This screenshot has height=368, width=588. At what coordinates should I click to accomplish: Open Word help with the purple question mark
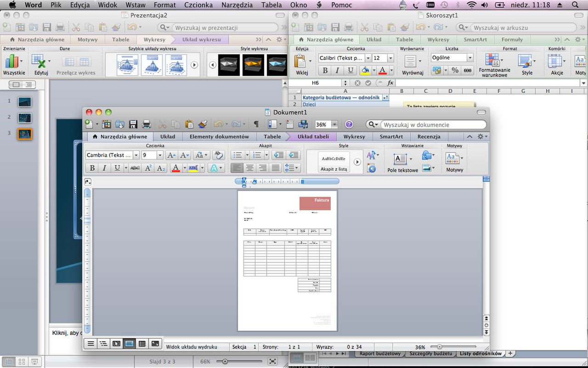pyautogui.click(x=349, y=124)
